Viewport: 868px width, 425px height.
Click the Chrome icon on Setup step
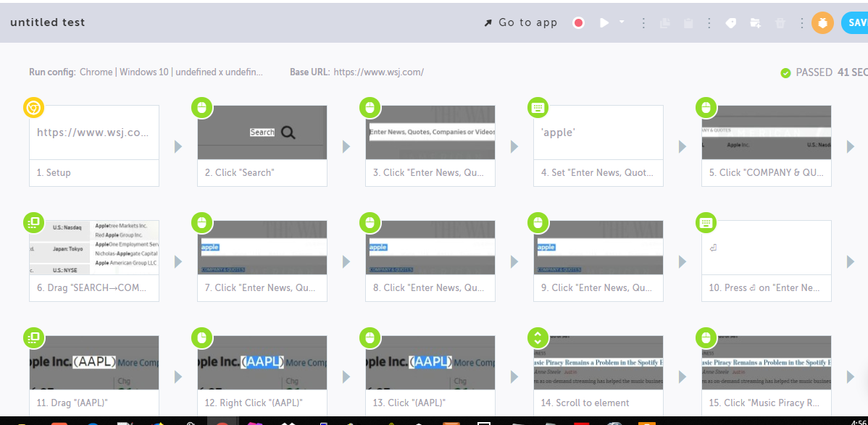tap(33, 108)
